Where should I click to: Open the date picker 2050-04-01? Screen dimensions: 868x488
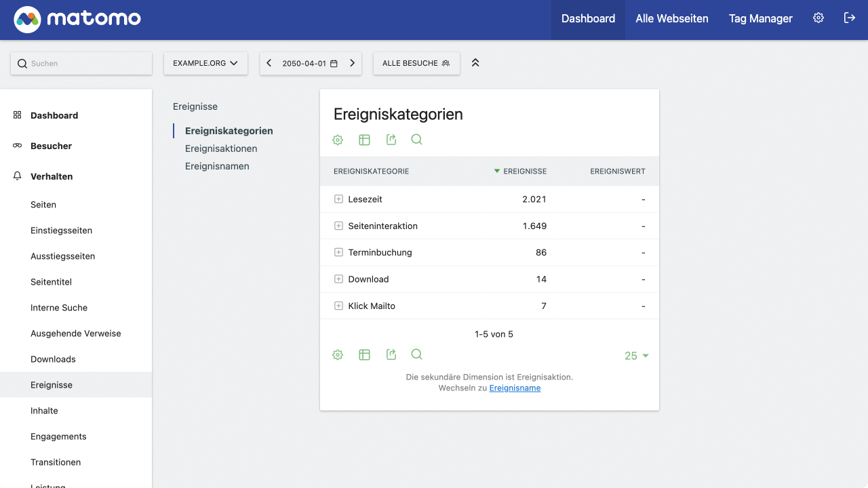point(311,63)
